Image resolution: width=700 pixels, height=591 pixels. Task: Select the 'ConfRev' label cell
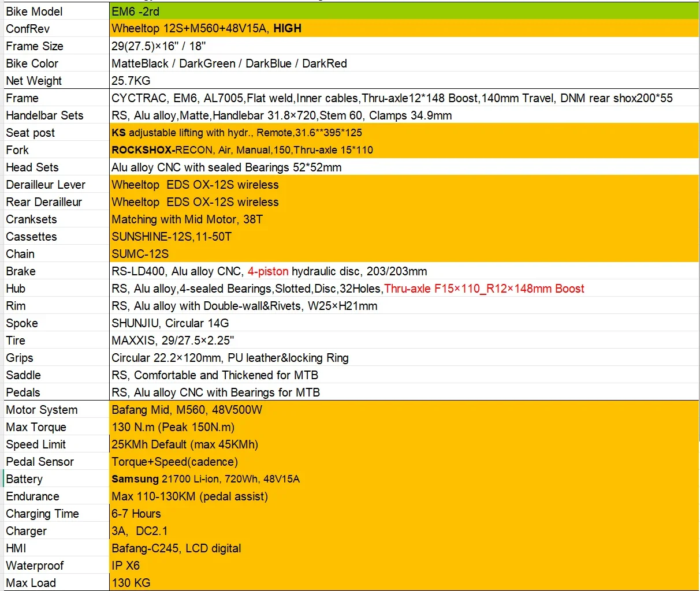pos(55,29)
